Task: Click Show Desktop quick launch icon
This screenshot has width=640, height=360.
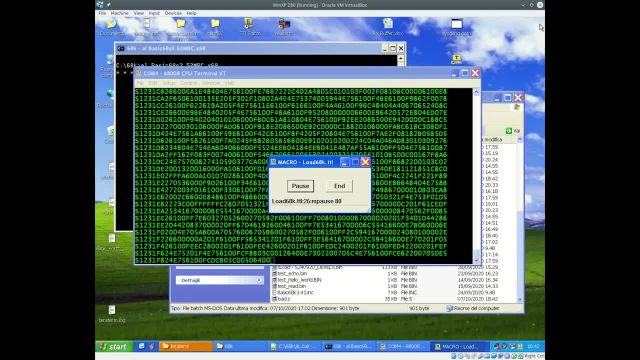Action: pyautogui.click(x=141, y=346)
